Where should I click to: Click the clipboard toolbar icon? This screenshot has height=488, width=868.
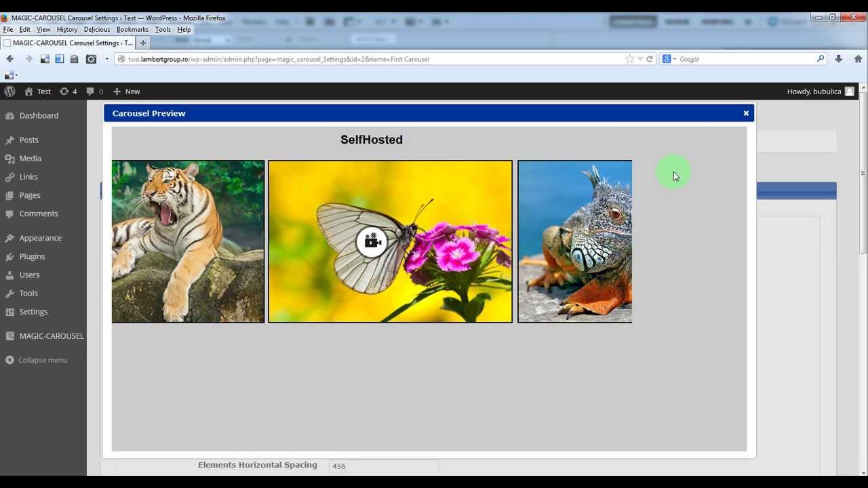coord(75,59)
